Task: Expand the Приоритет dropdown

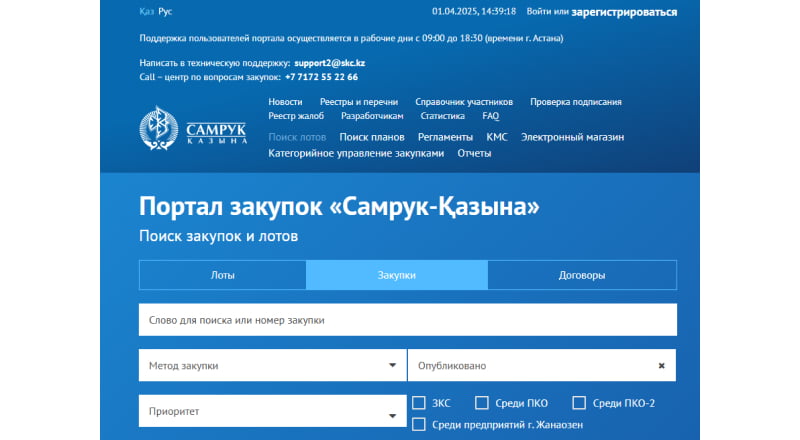Action: [272, 411]
